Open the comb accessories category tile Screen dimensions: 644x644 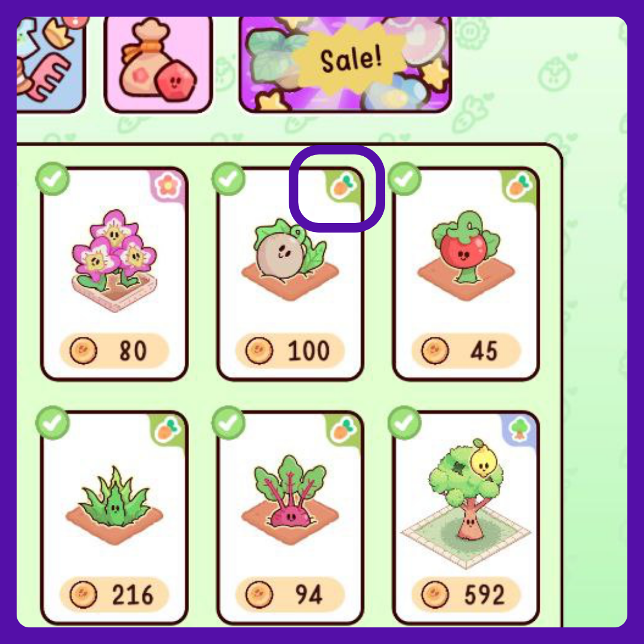(50, 64)
